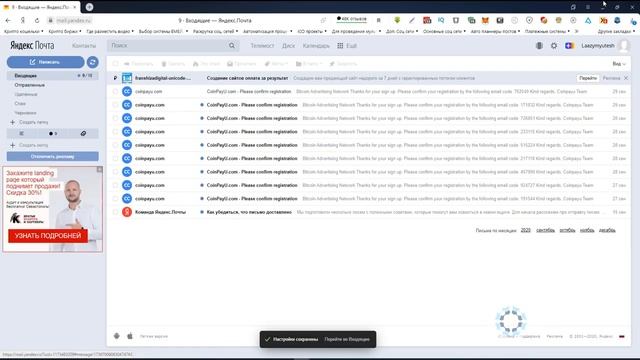Click the Удалить trash toolbar button
This screenshot has width=640, height=360.
[173, 64]
